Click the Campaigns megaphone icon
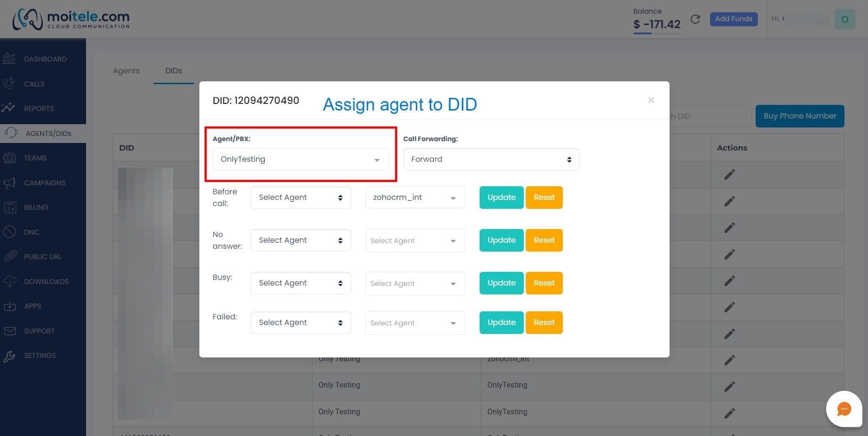 pos(9,182)
